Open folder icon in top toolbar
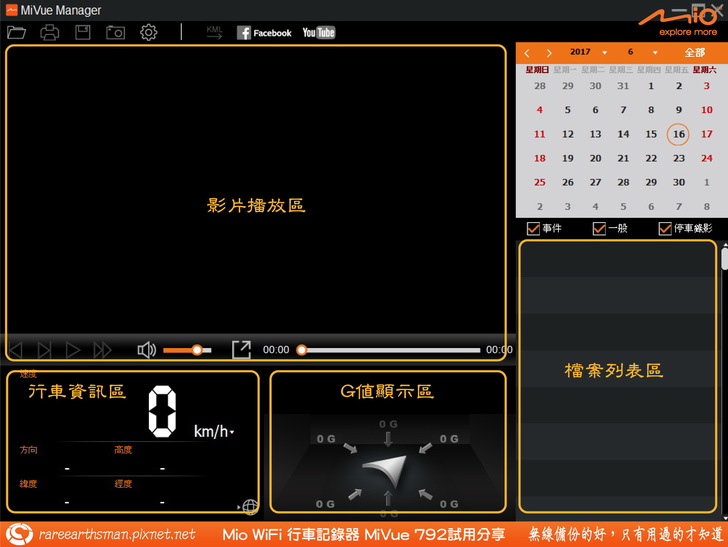 pyautogui.click(x=17, y=33)
